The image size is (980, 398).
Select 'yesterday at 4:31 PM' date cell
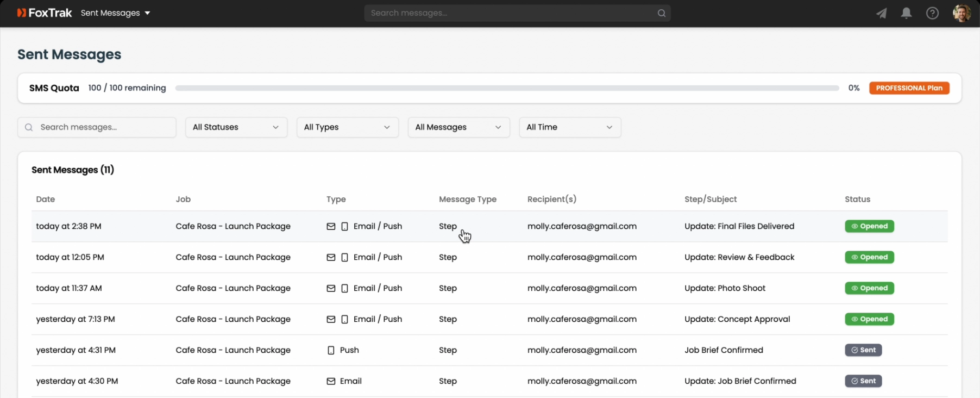(76, 350)
